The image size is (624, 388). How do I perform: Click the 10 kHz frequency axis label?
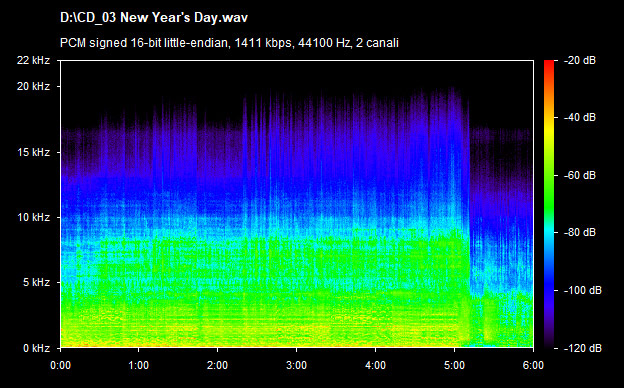pos(33,217)
